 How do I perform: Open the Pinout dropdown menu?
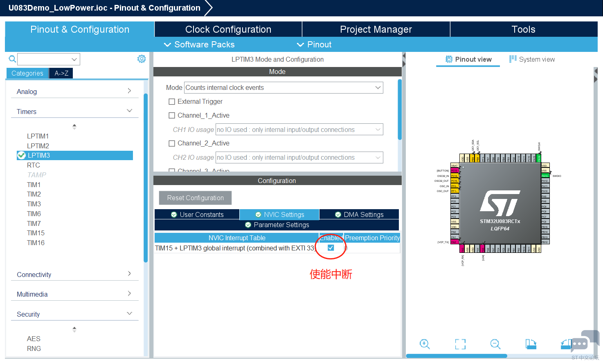click(x=314, y=45)
